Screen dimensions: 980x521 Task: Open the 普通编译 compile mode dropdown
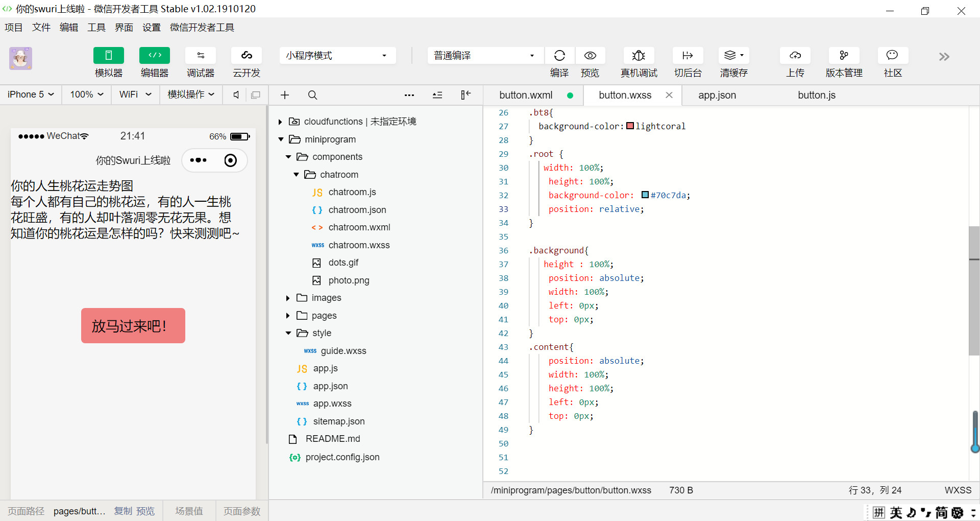pos(483,56)
